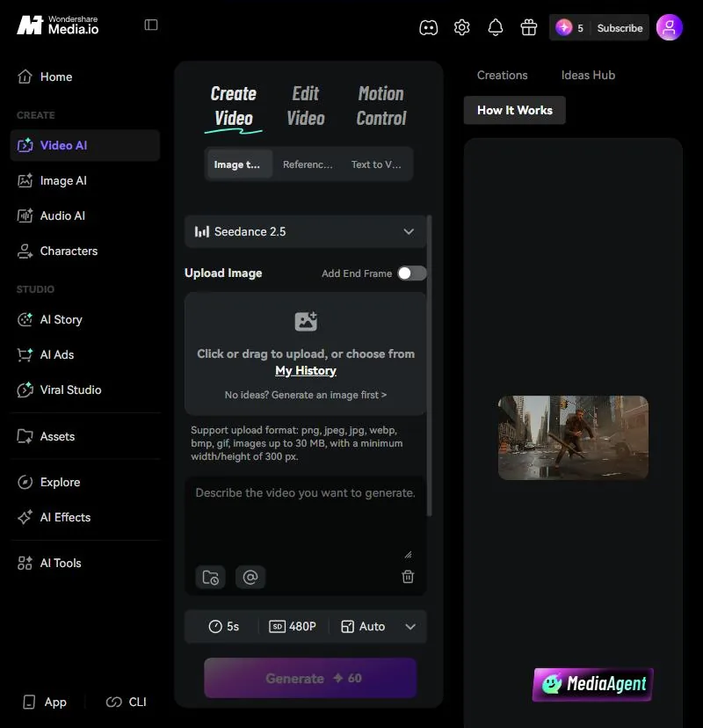Click the Viral Studio icon
This screenshot has width=703, height=728.
[25, 390]
